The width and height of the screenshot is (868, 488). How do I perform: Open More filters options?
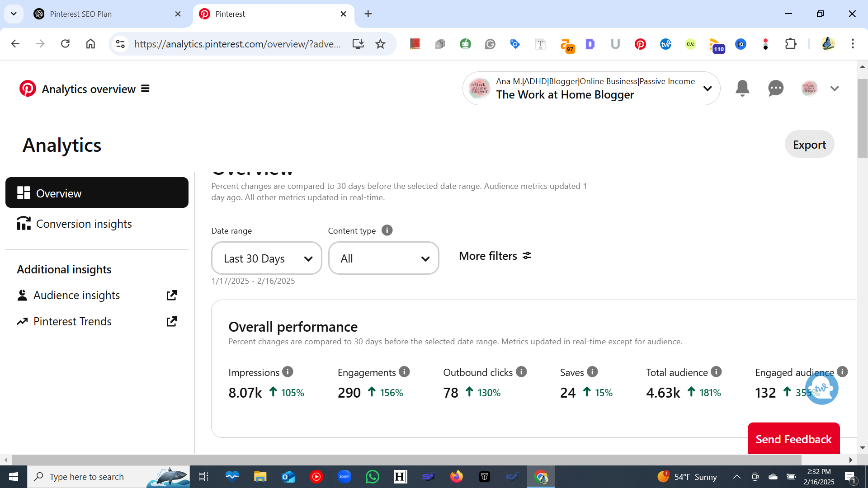click(x=495, y=256)
